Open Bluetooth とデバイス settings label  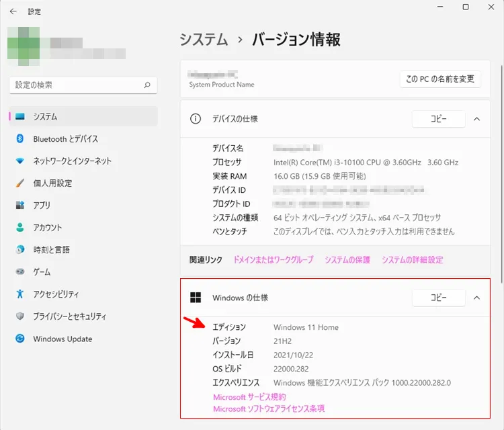point(66,139)
